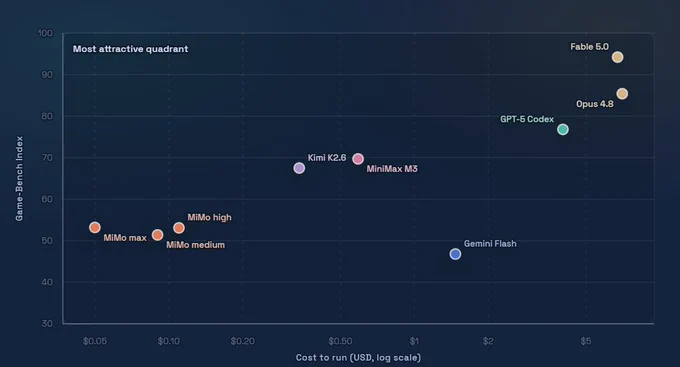The width and height of the screenshot is (680, 367).
Task: Click the Game-Bench Index axis title
Action: (19, 178)
